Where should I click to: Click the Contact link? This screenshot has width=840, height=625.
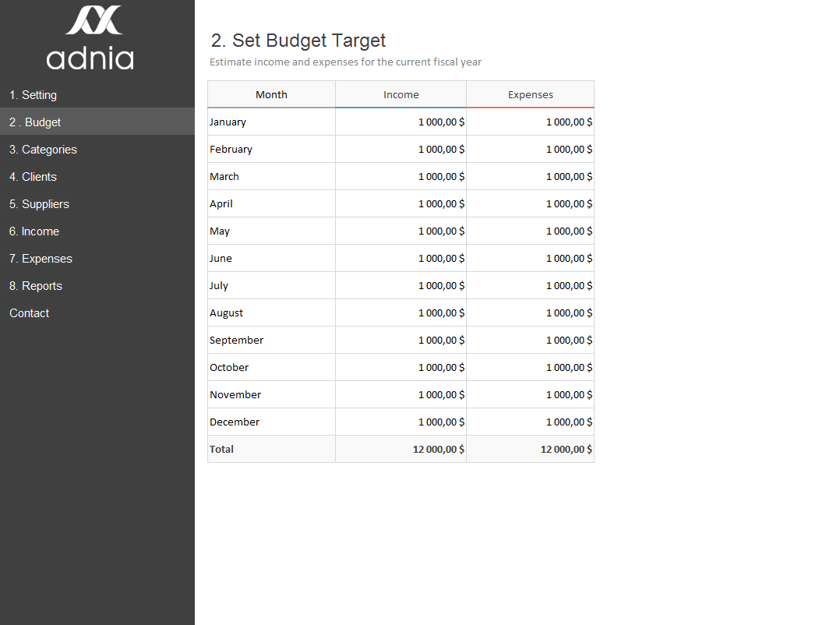click(x=97, y=313)
